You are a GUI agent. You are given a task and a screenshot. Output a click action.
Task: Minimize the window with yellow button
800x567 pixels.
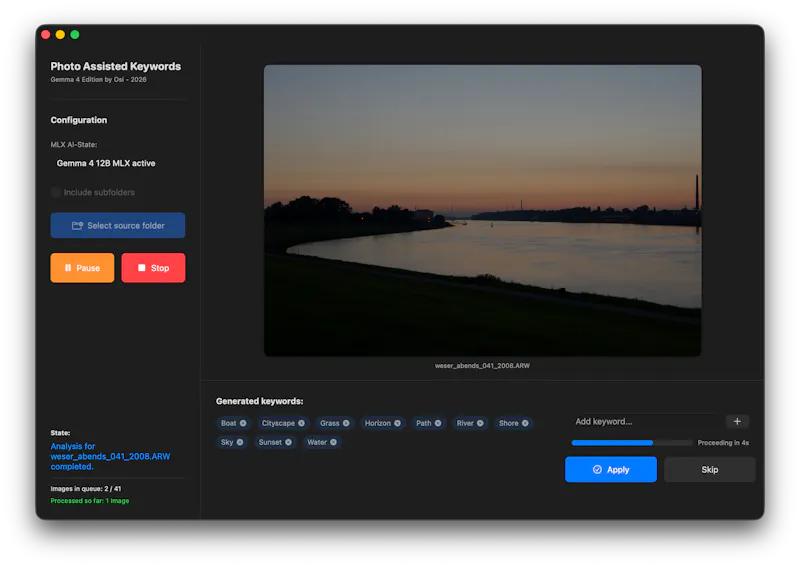[x=60, y=34]
